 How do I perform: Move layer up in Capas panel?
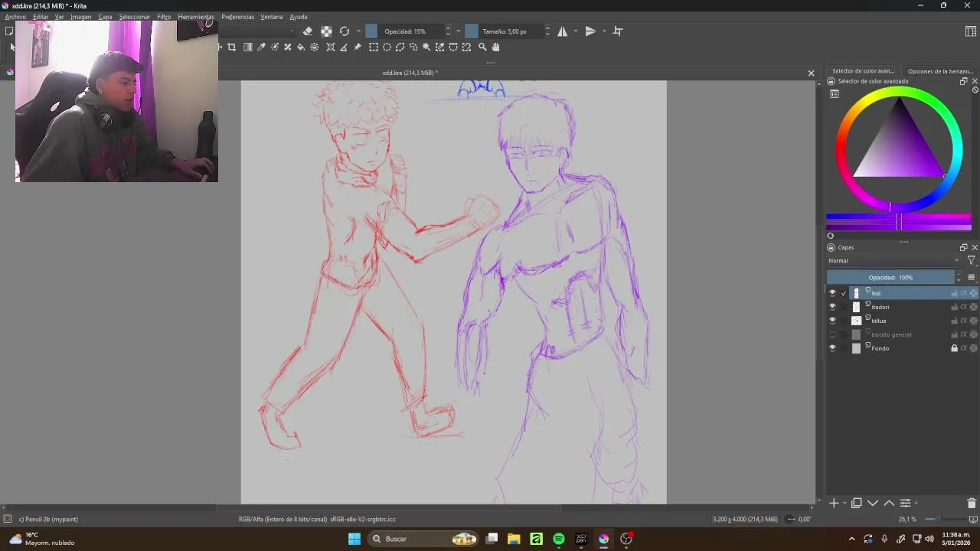pyautogui.click(x=889, y=503)
